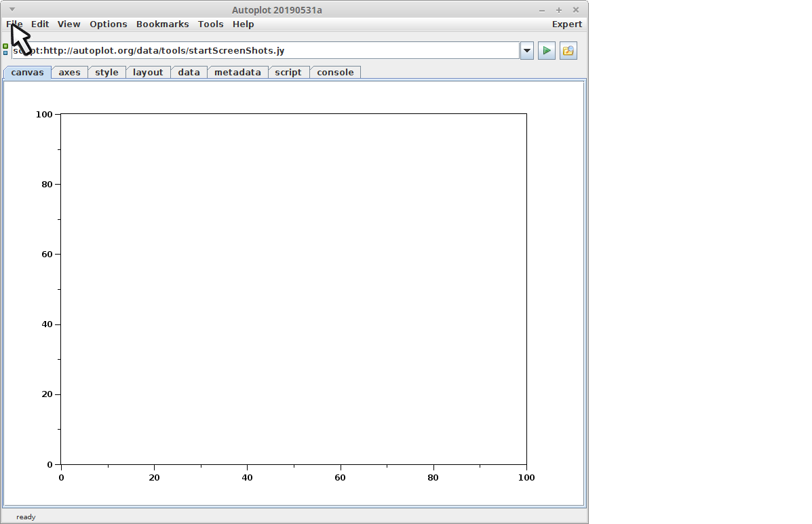
Task: Switch to the axes tab
Action: click(69, 73)
